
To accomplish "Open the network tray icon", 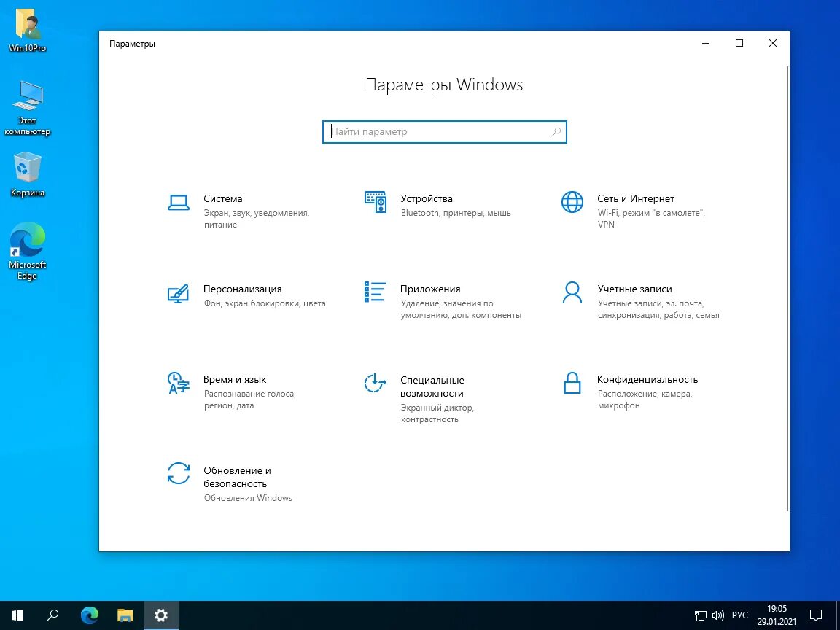I will (700, 615).
